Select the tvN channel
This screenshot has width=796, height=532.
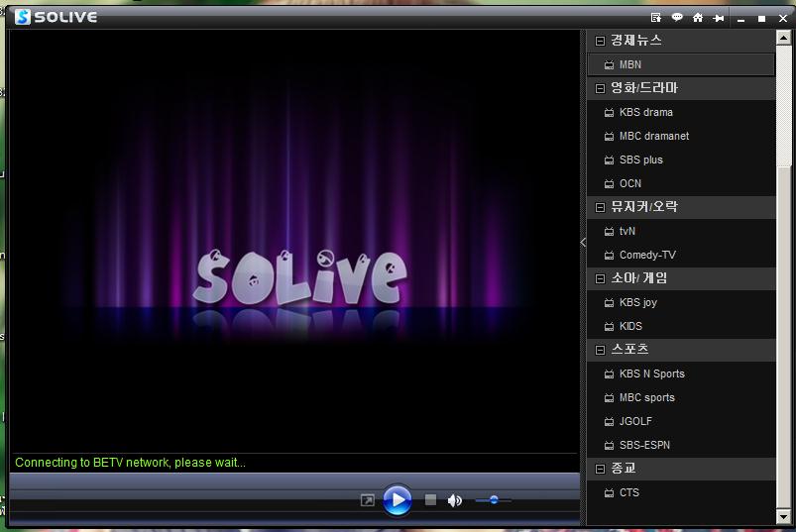pos(681,231)
